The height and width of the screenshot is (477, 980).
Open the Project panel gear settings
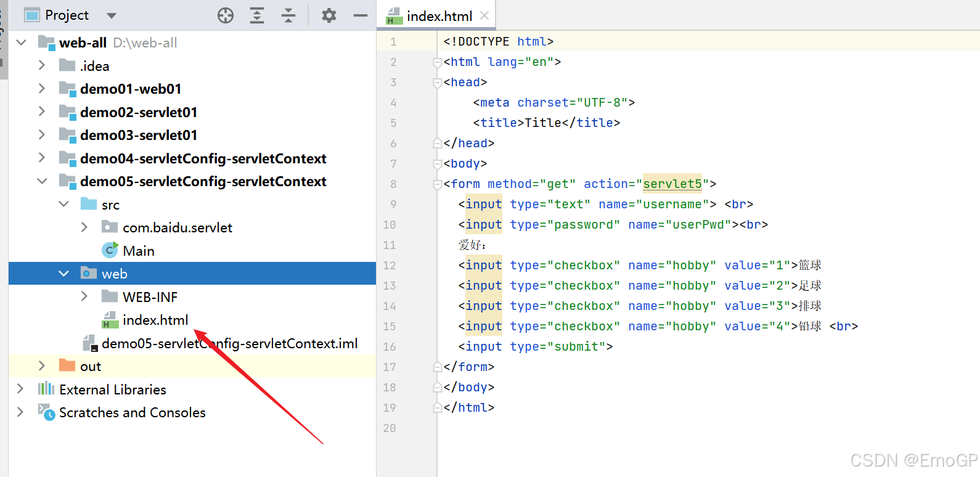[x=329, y=15]
